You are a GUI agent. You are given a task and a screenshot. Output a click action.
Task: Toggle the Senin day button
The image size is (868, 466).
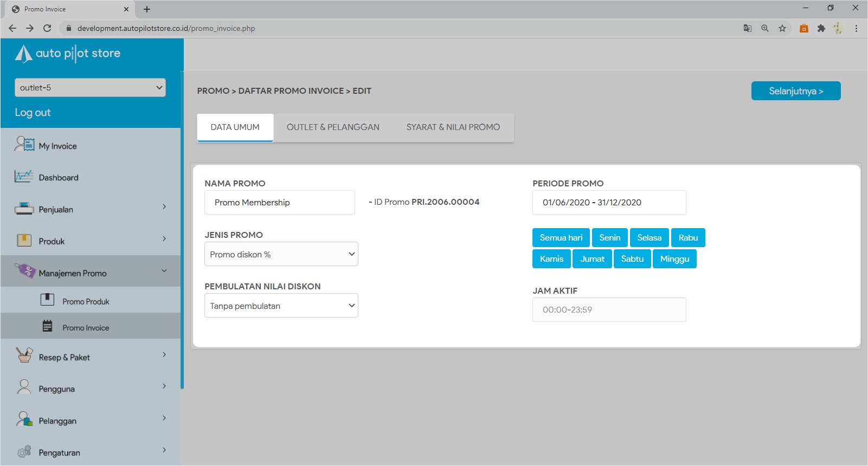coord(609,238)
